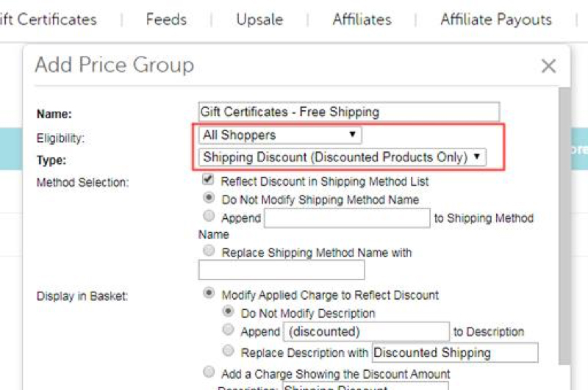Switch to the Affiliates tab
The width and height of the screenshot is (588, 390).
tap(362, 20)
